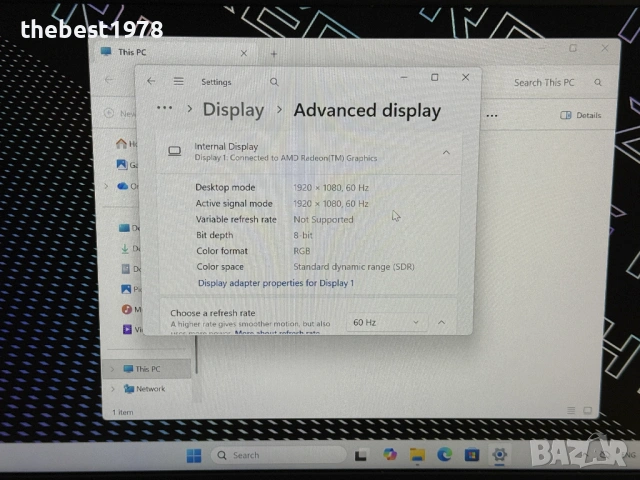Open a new File Explorer tab
Screen dimensions: 640x480
point(274,53)
